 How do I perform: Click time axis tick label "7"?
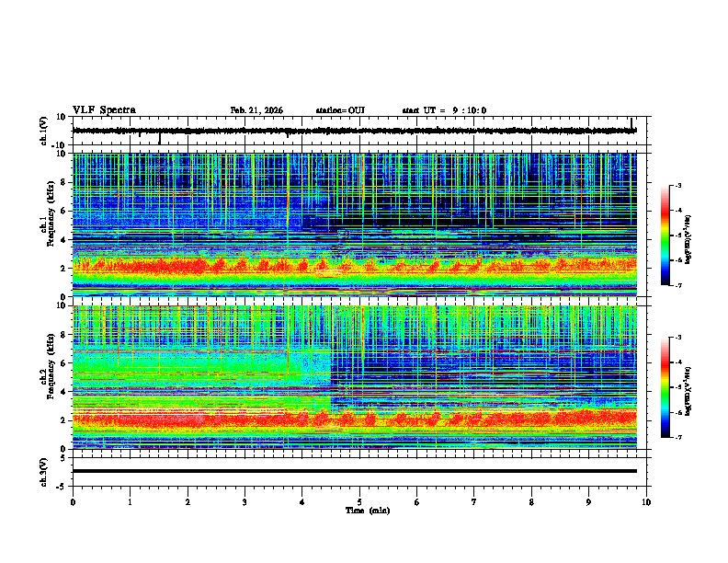click(x=474, y=502)
